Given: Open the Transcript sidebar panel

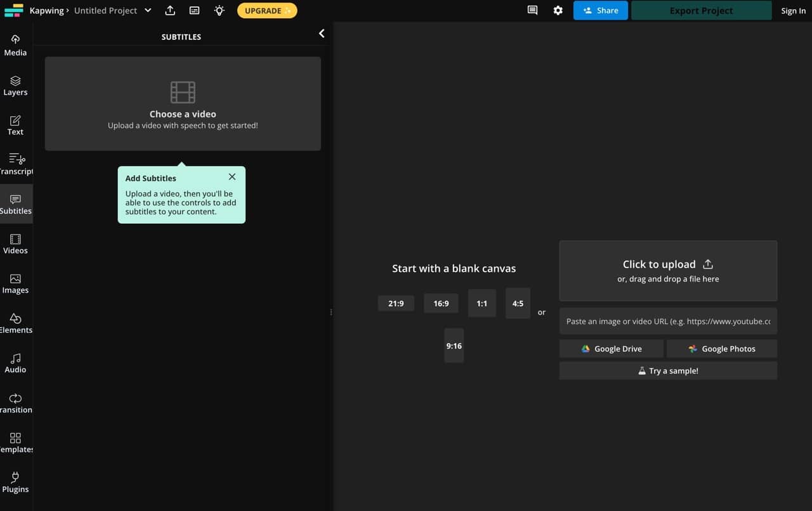Looking at the screenshot, I should tap(15, 164).
